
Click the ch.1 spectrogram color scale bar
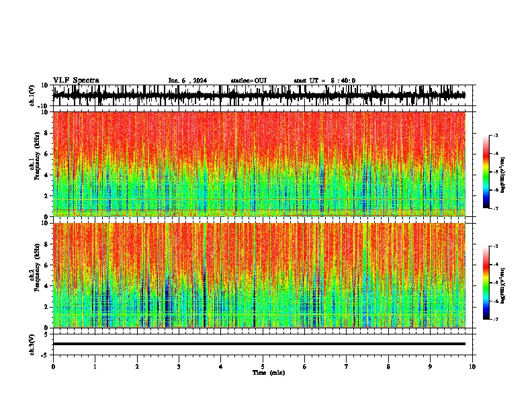(x=486, y=172)
